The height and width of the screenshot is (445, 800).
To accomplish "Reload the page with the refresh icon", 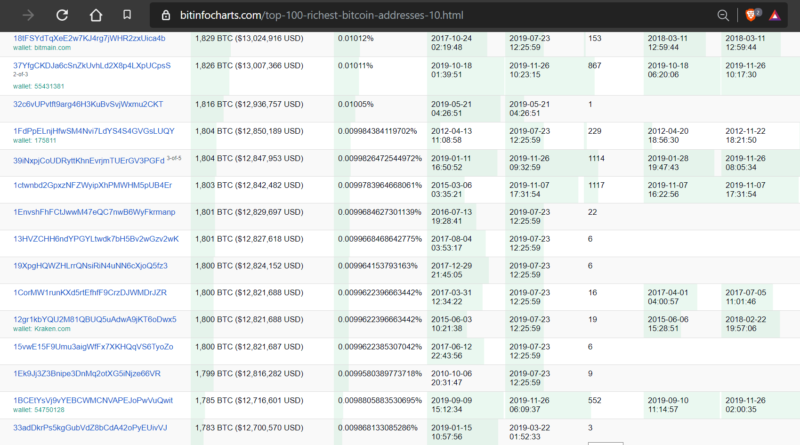I will click(x=62, y=16).
